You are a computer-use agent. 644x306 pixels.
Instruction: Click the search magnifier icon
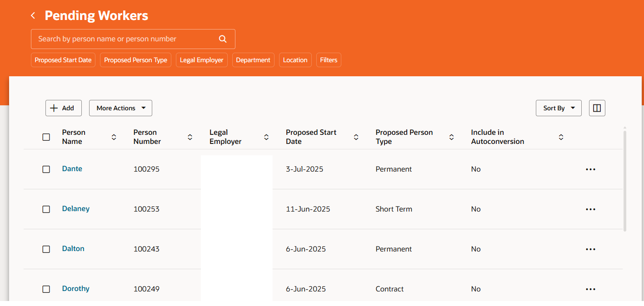point(223,39)
